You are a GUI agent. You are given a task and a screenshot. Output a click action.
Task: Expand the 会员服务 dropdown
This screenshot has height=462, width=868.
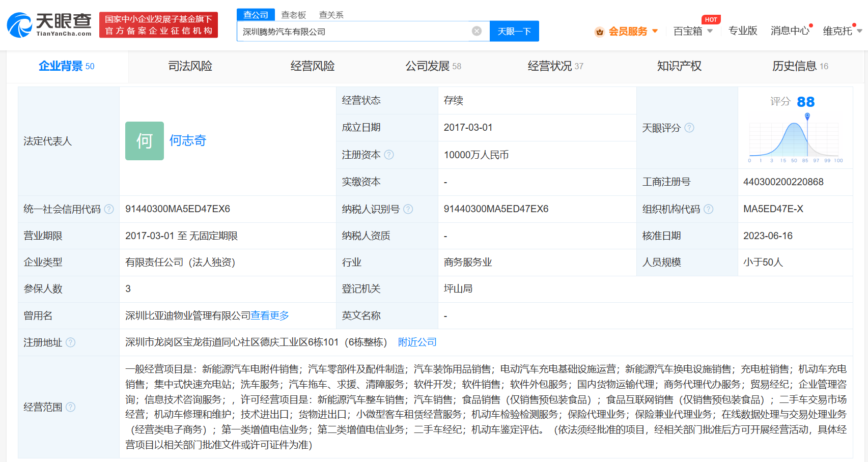[655, 31]
